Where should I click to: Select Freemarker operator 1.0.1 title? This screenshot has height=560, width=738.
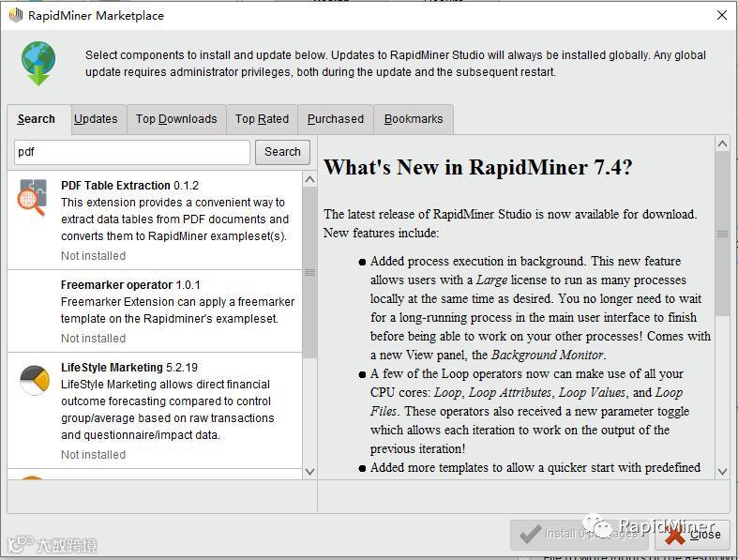tap(130, 285)
